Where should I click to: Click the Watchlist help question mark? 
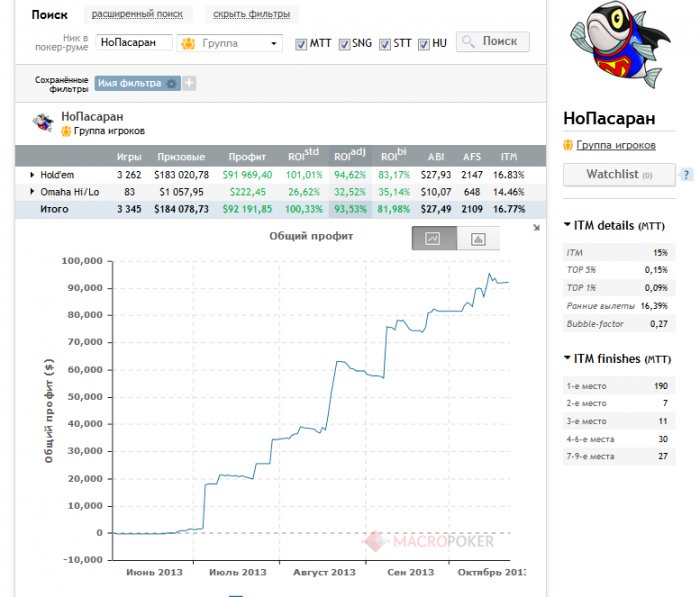point(686,174)
